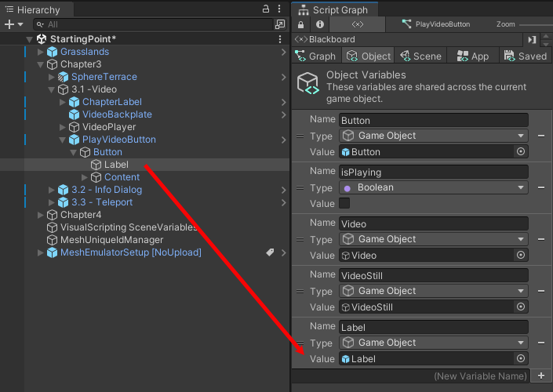Toggle the isPlaying value checkbox

(x=344, y=203)
